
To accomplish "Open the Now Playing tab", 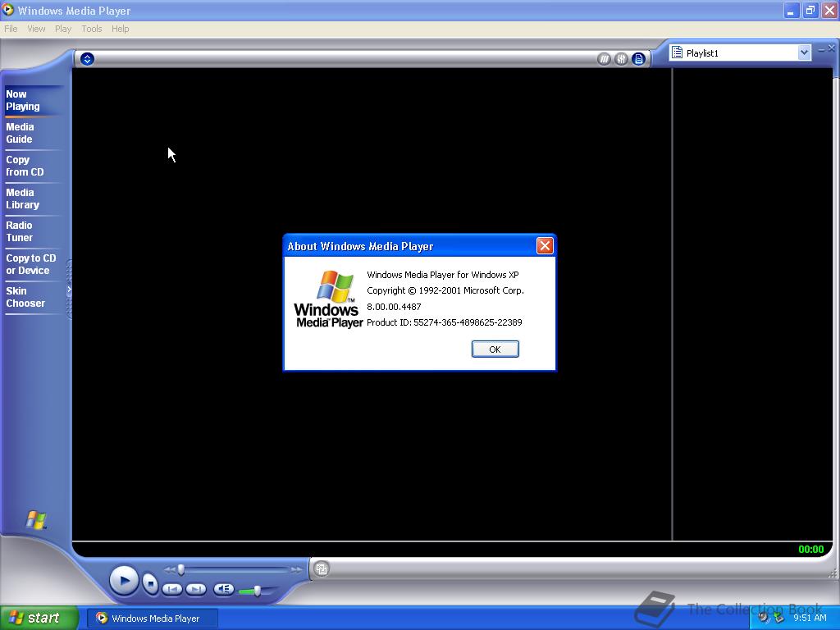I will pos(23,100).
